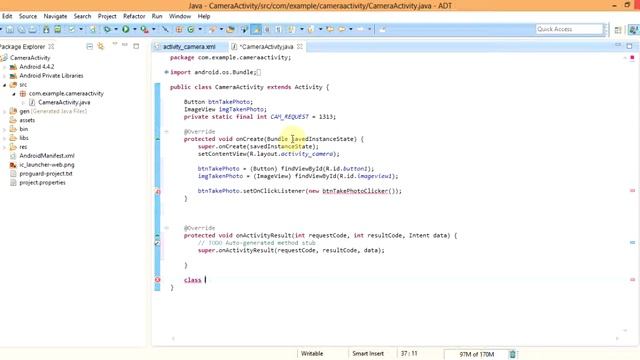Select CameraActivity.java in Package Explorer
Screen dimensions: 640x360
64,102
